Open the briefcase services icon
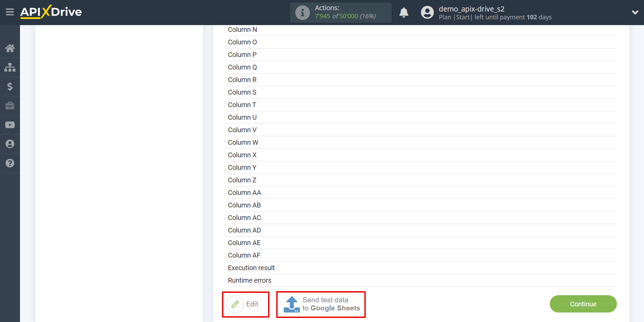Image resolution: width=644 pixels, height=322 pixels. (10, 106)
